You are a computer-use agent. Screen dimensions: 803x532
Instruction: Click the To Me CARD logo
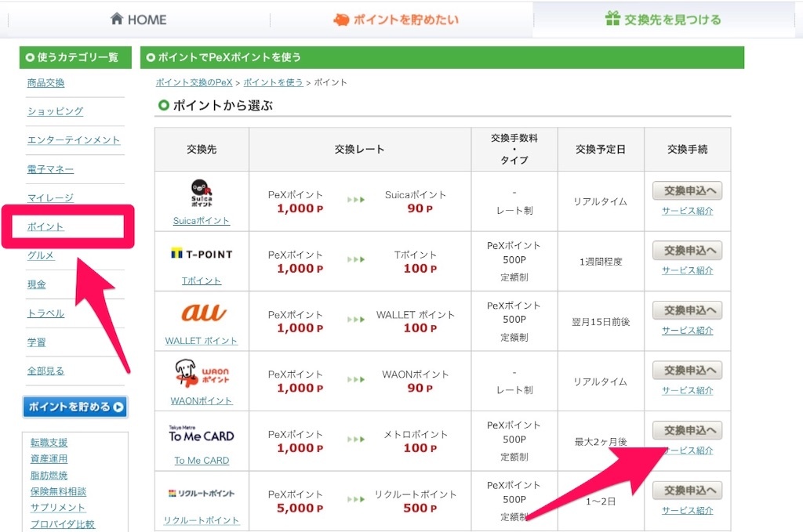pyautogui.click(x=202, y=434)
